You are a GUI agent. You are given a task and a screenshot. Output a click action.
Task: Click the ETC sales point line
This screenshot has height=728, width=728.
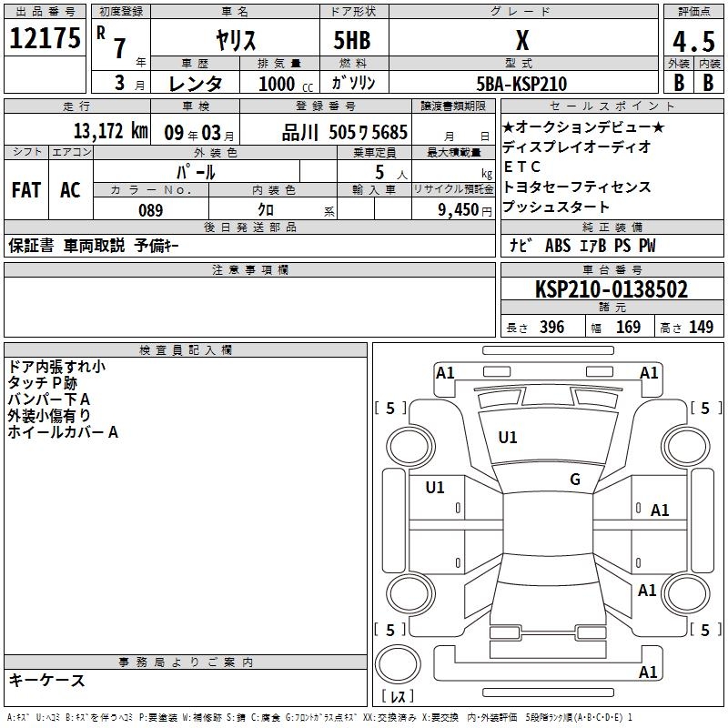tap(522, 167)
